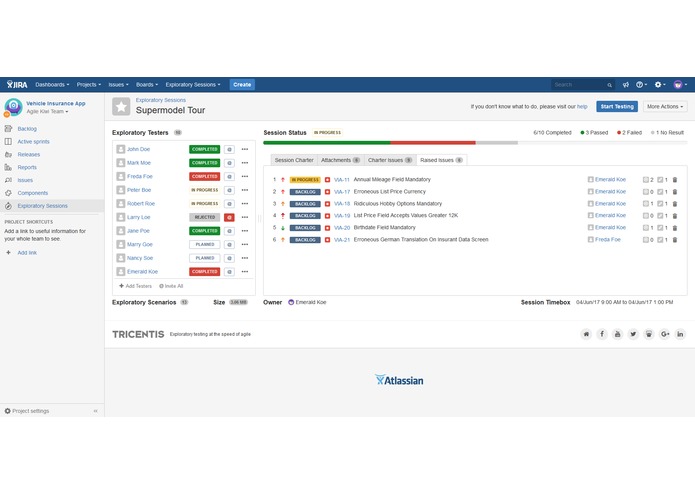The width and height of the screenshot is (695, 494).
Task: Click the trash icon for VIA-21
Action: (x=675, y=240)
